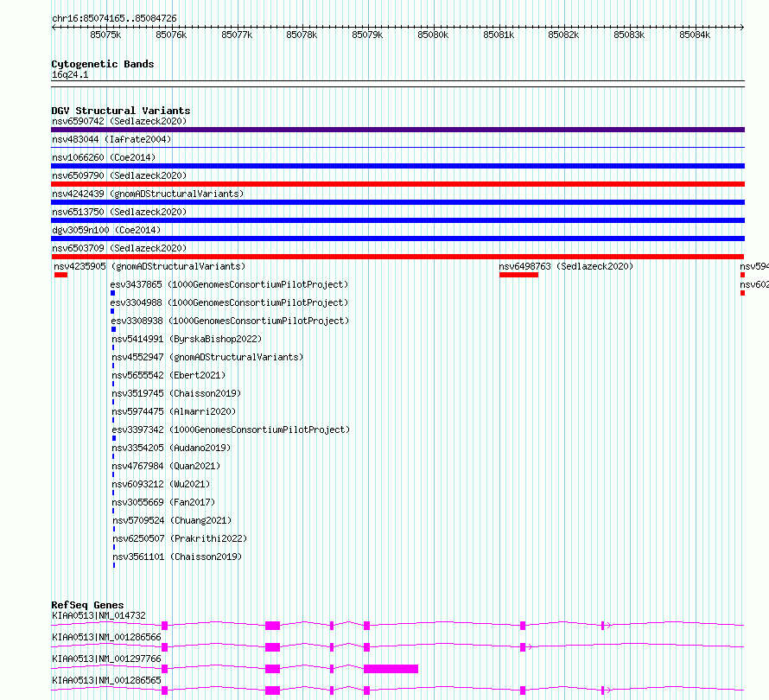
Task: Click the KIAA0513|NM_014732 gene label
Action: (x=99, y=615)
